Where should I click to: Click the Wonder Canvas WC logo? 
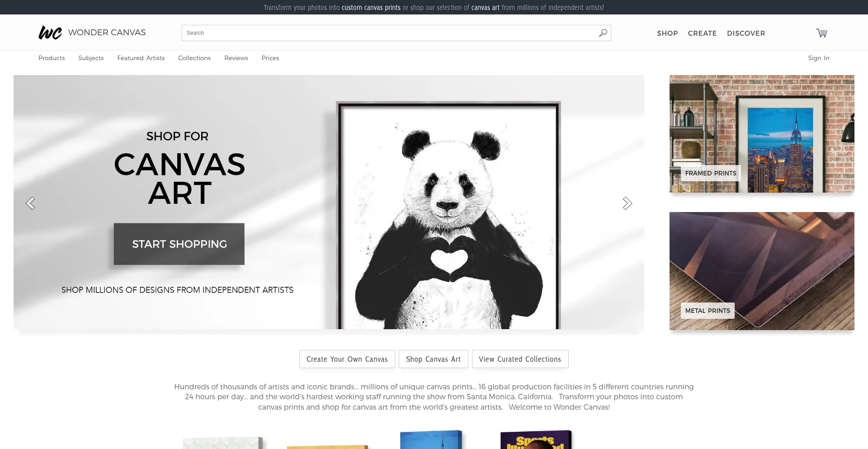(x=50, y=33)
